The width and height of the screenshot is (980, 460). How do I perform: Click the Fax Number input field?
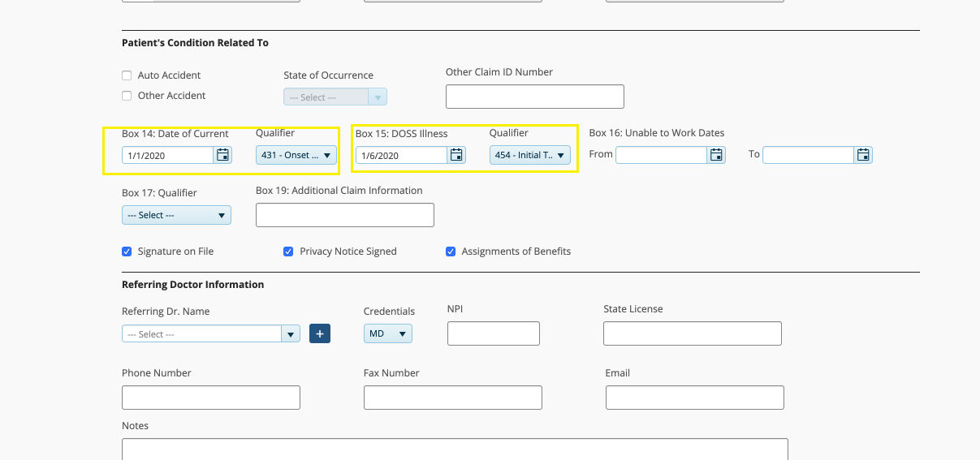(x=453, y=398)
